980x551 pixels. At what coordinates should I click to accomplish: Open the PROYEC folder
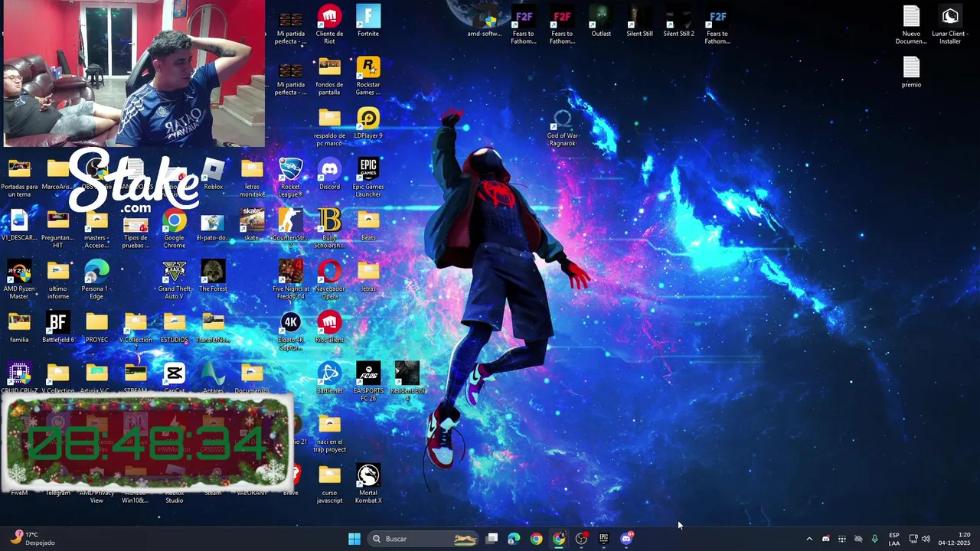(x=96, y=327)
